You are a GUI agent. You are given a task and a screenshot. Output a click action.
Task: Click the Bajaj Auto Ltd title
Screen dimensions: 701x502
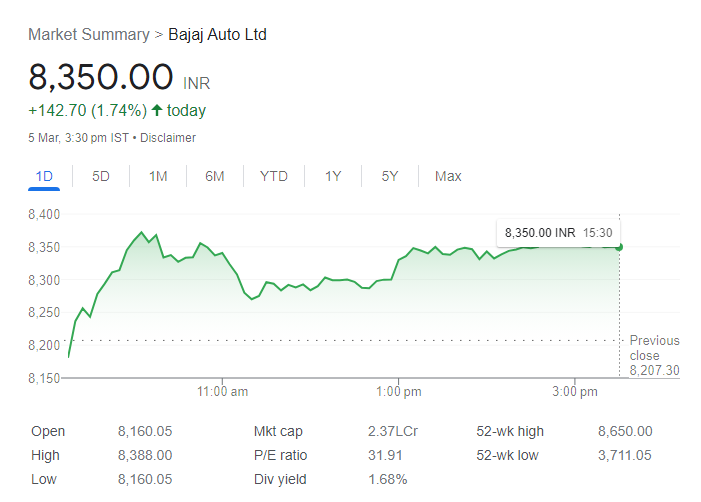217,34
